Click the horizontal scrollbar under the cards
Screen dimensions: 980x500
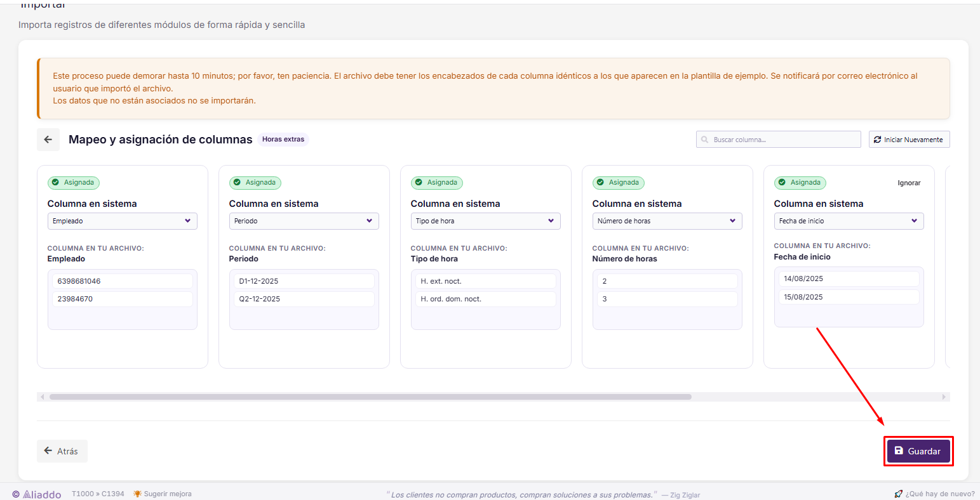point(370,397)
